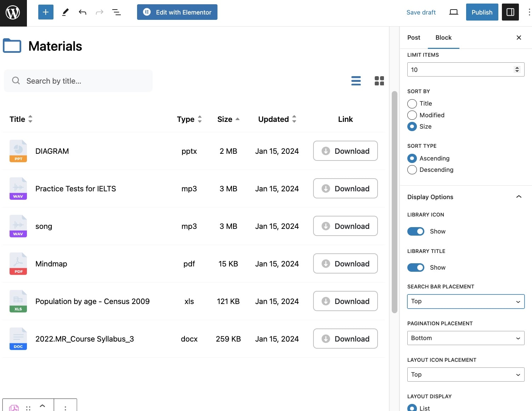Switch to grid layout view icon
Image resolution: width=532 pixels, height=411 pixels.
click(x=379, y=81)
